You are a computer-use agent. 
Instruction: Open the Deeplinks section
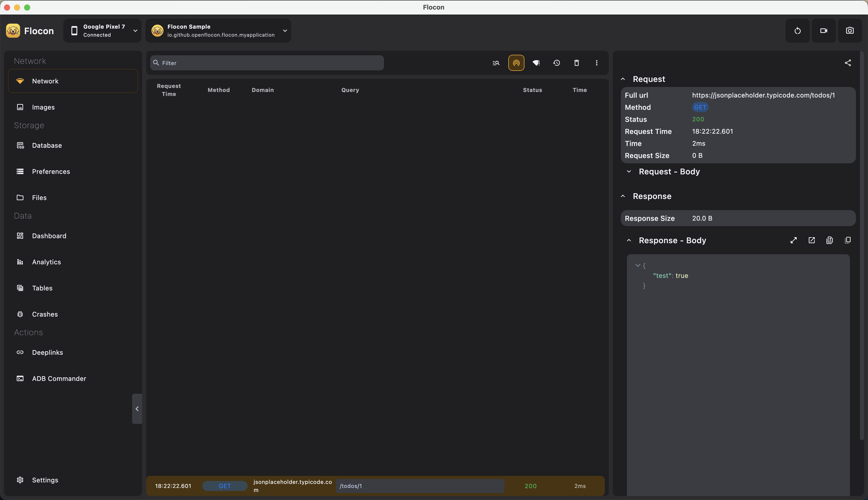pos(73,352)
